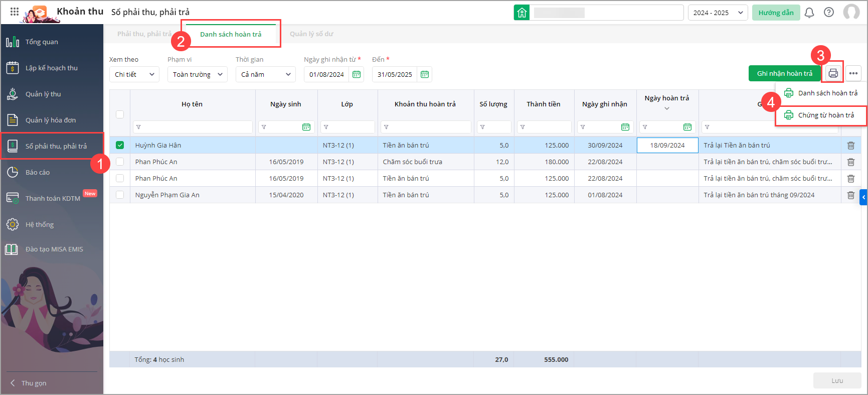Screen dimensions: 868x395
Task: Change the 2024 - 2025 school year dropdown
Action: (x=718, y=13)
